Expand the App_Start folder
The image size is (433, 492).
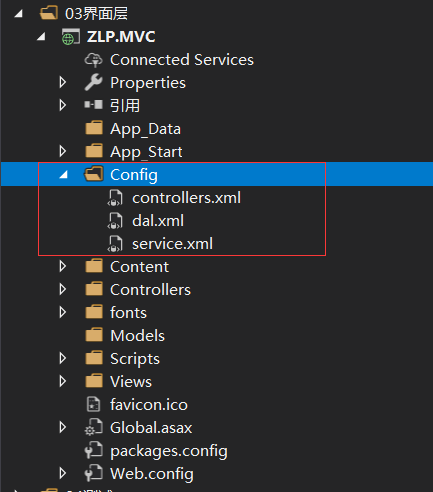tap(62, 151)
